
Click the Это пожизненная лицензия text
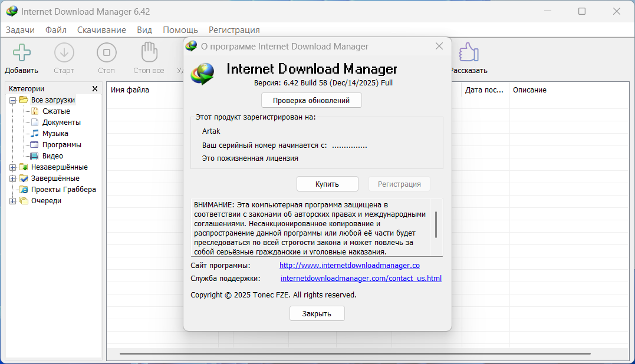250,158
